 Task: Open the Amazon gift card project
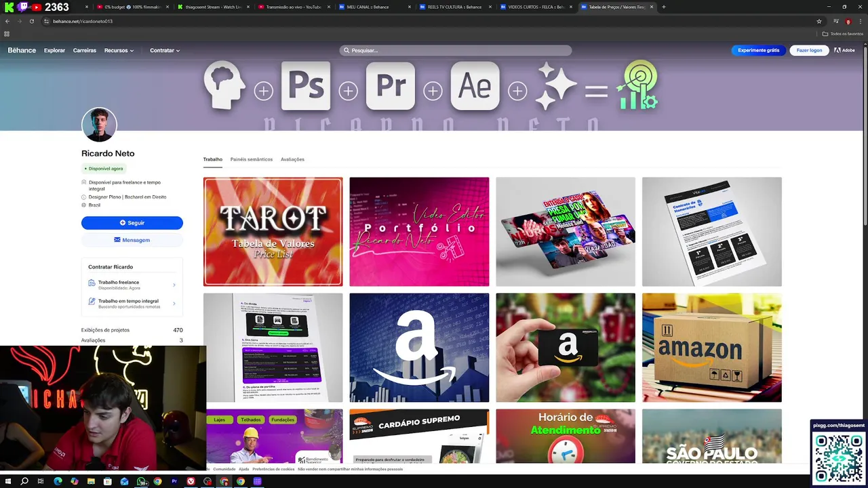[x=566, y=348]
